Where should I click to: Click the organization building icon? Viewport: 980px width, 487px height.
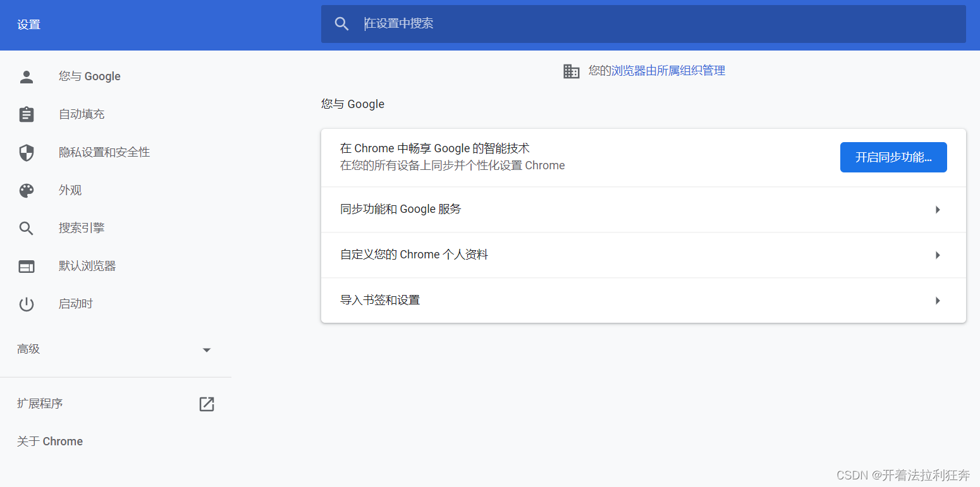[x=572, y=71]
